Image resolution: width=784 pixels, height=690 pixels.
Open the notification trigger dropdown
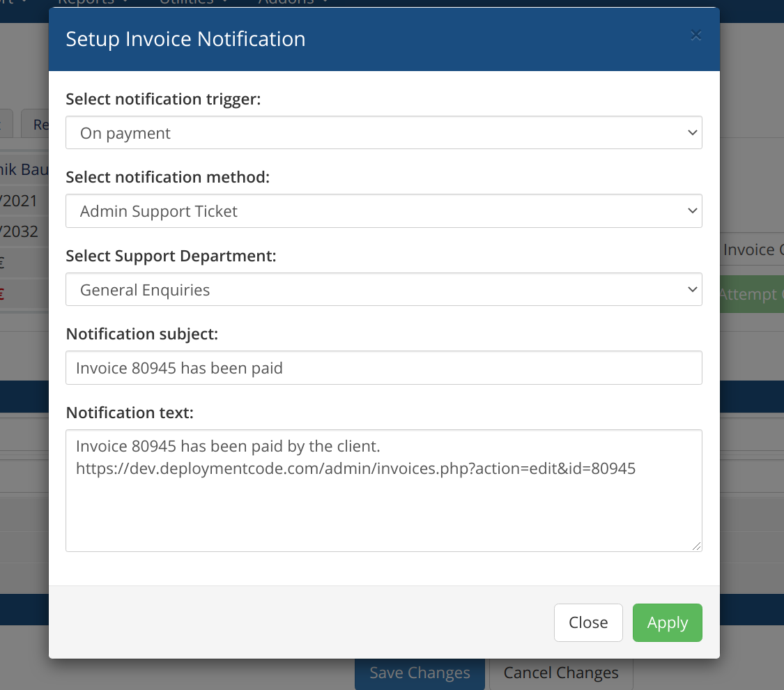point(383,132)
